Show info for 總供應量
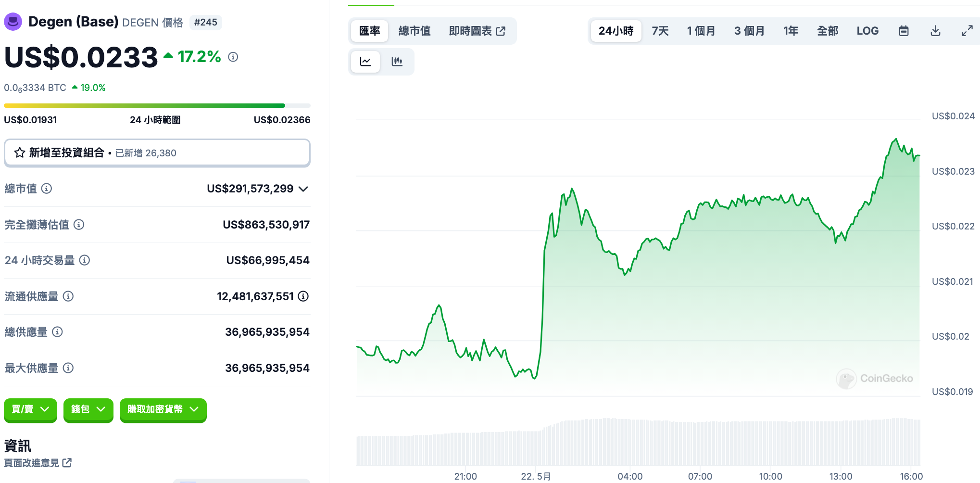Viewport: 980px width, 483px height. pyautogui.click(x=57, y=332)
